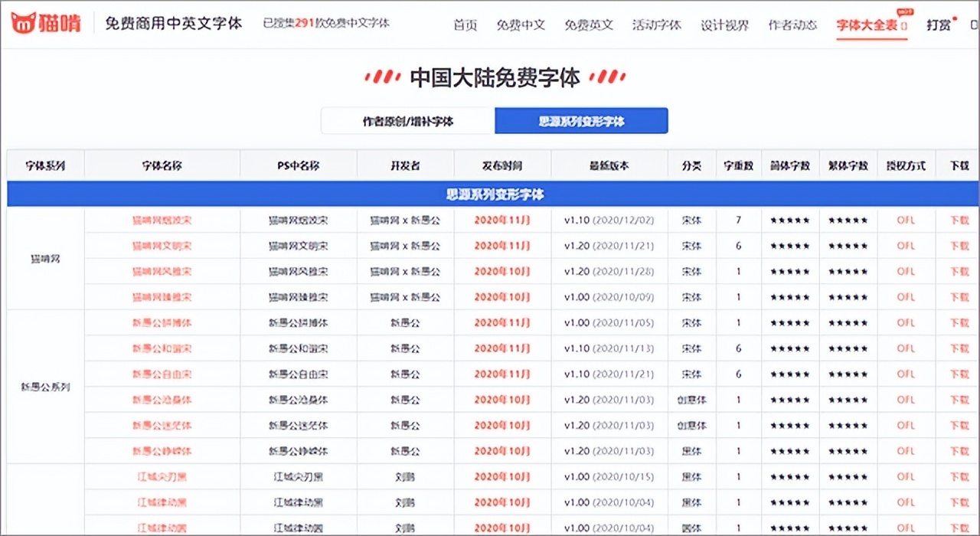Open the 猫啃网风雅宋 font name link
The image size is (980, 536).
162,272
